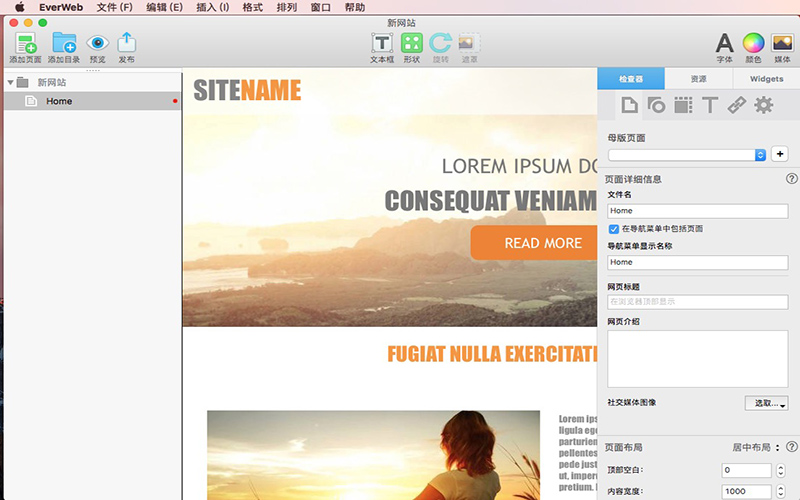Click the page description text area
800x500 pixels.
tap(697, 359)
